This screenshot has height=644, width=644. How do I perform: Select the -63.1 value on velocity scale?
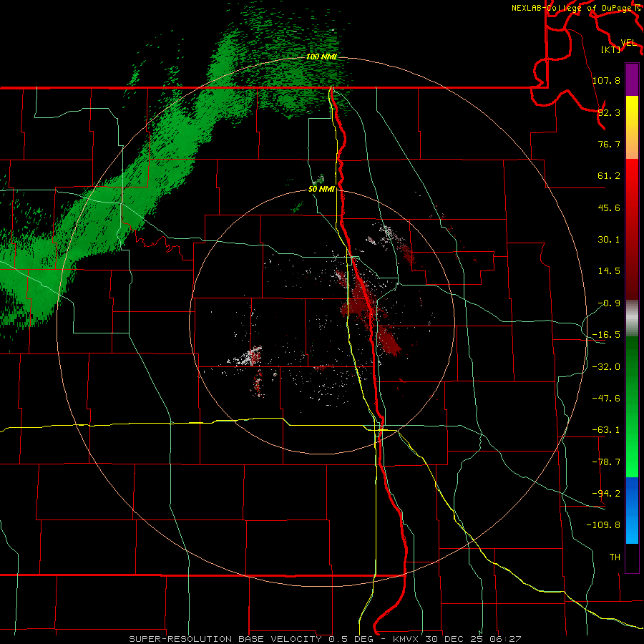(x=606, y=430)
